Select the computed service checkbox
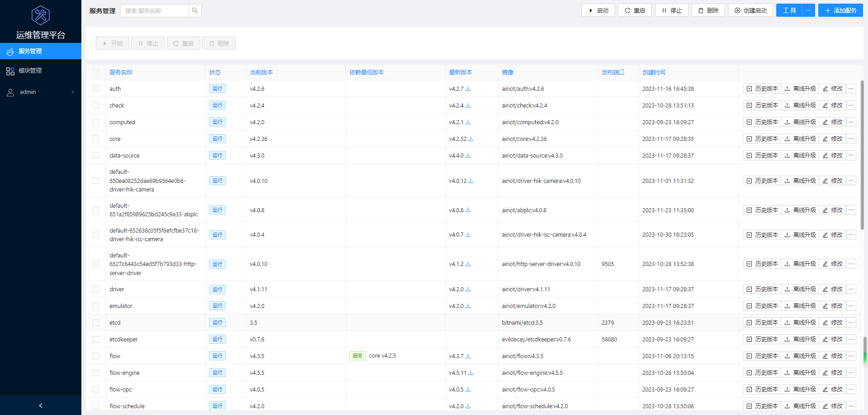This screenshot has width=868, height=415. (x=96, y=122)
